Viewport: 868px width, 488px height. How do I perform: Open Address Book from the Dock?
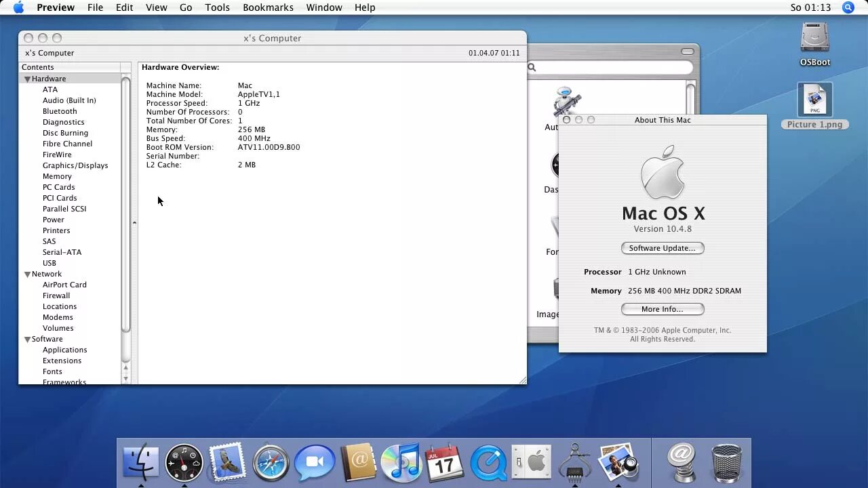(357, 463)
